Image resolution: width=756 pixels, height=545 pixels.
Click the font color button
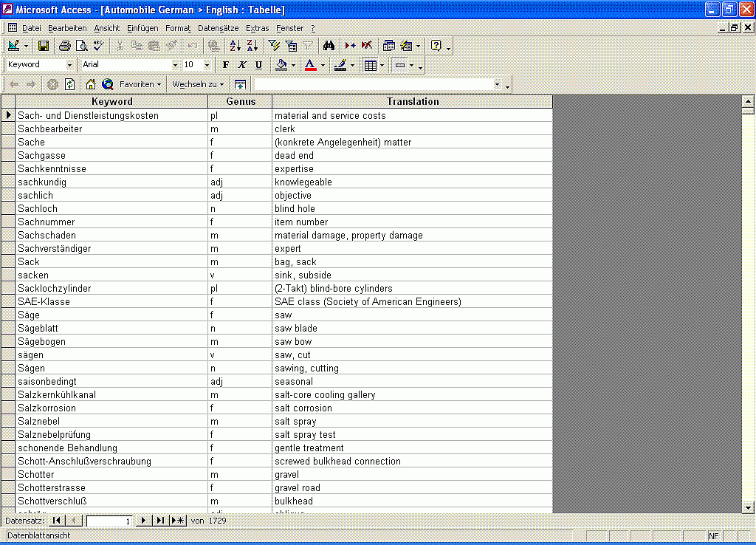[310, 65]
